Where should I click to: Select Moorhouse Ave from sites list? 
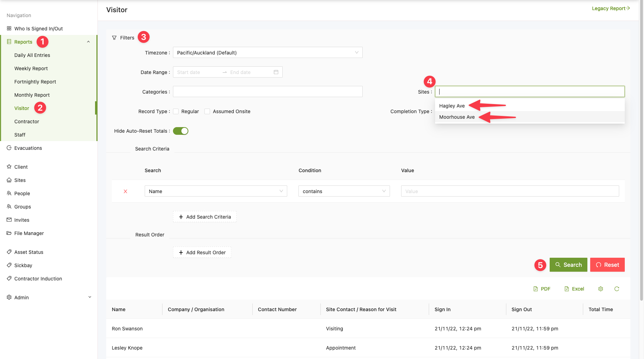pos(457,117)
